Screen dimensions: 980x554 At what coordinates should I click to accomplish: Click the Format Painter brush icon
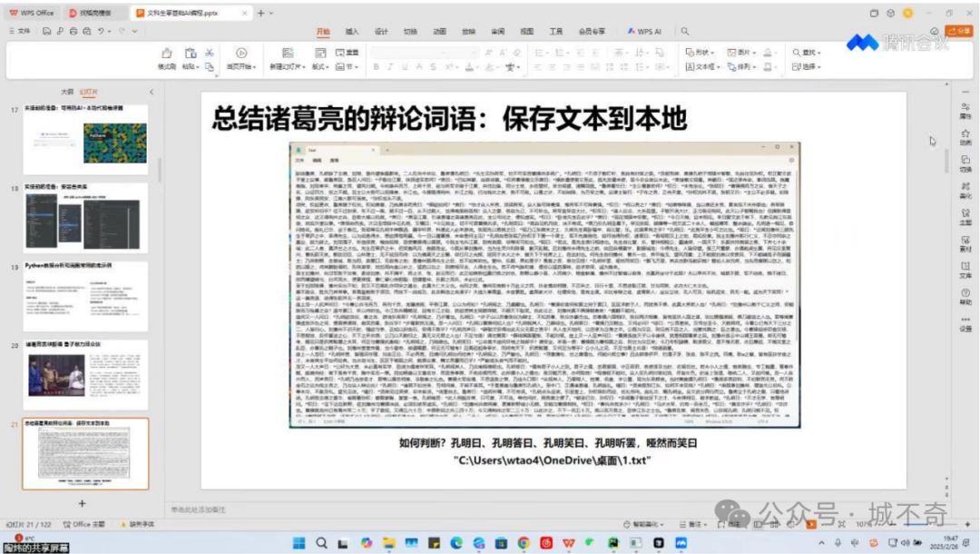[166, 54]
